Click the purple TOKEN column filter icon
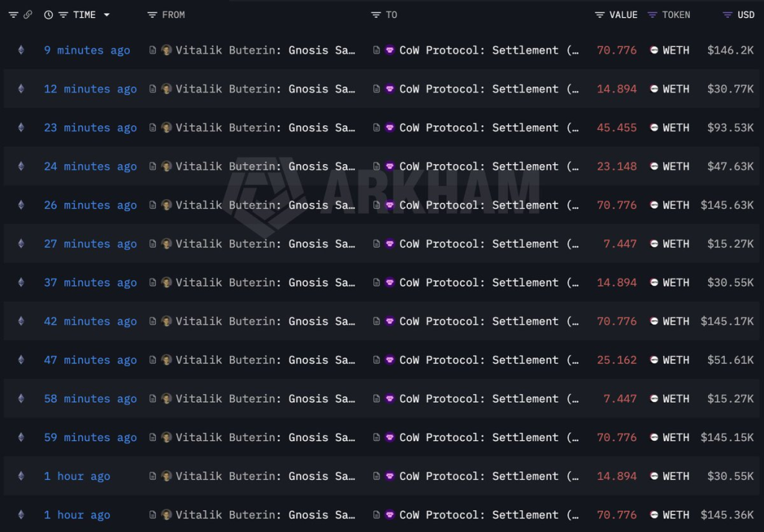Screen dimensions: 764x532 [x=651, y=14]
